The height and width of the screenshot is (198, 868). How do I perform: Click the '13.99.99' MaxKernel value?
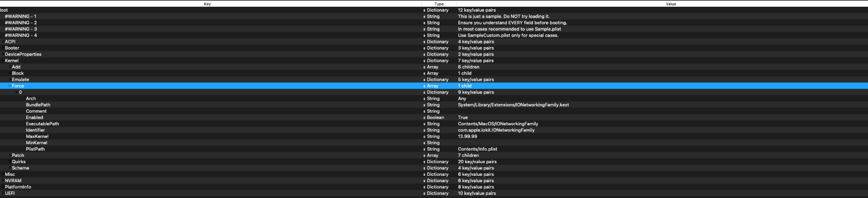point(467,137)
